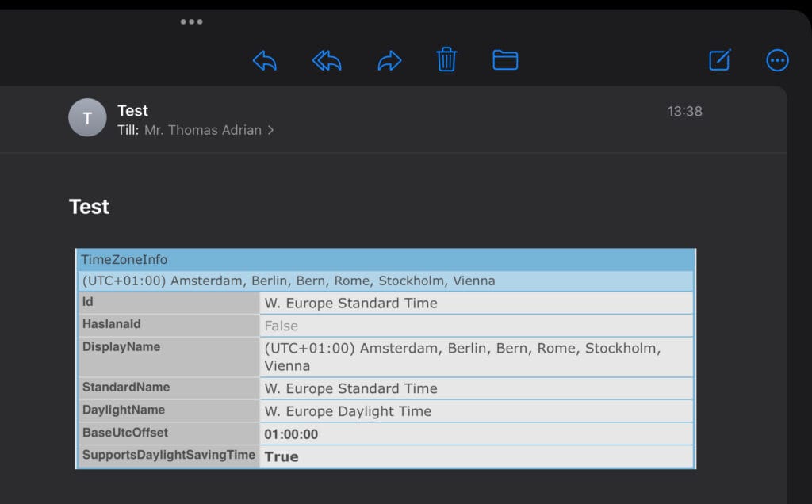This screenshot has width=812, height=504.
Task: Select the large Test subject heading
Action: point(89,207)
